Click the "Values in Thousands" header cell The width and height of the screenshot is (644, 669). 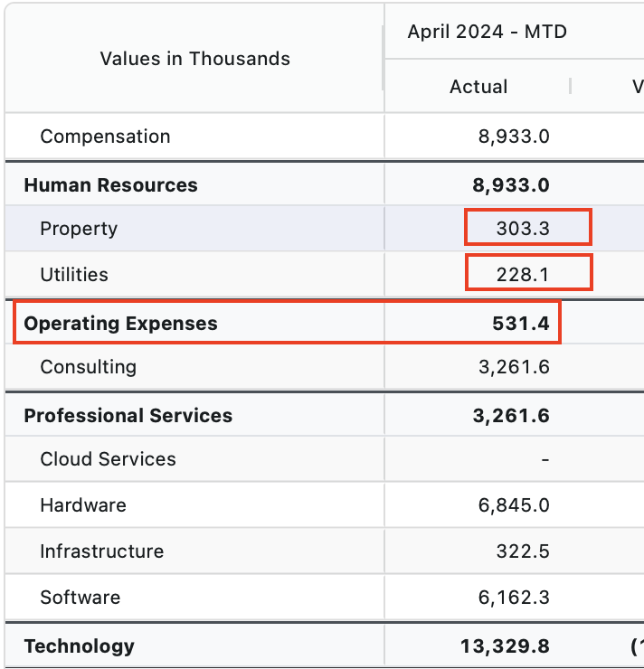tap(194, 59)
